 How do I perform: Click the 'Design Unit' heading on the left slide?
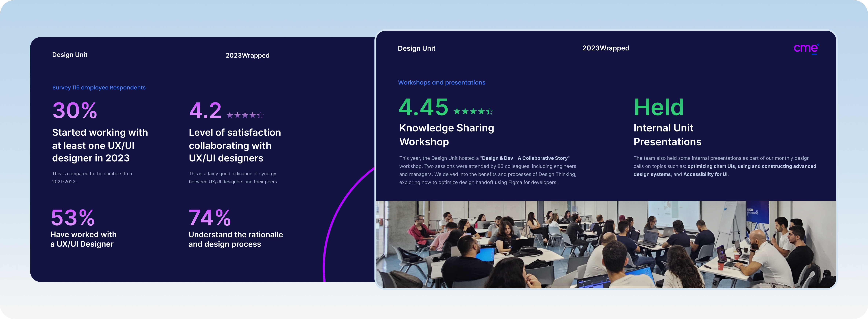pyautogui.click(x=70, y=55)
